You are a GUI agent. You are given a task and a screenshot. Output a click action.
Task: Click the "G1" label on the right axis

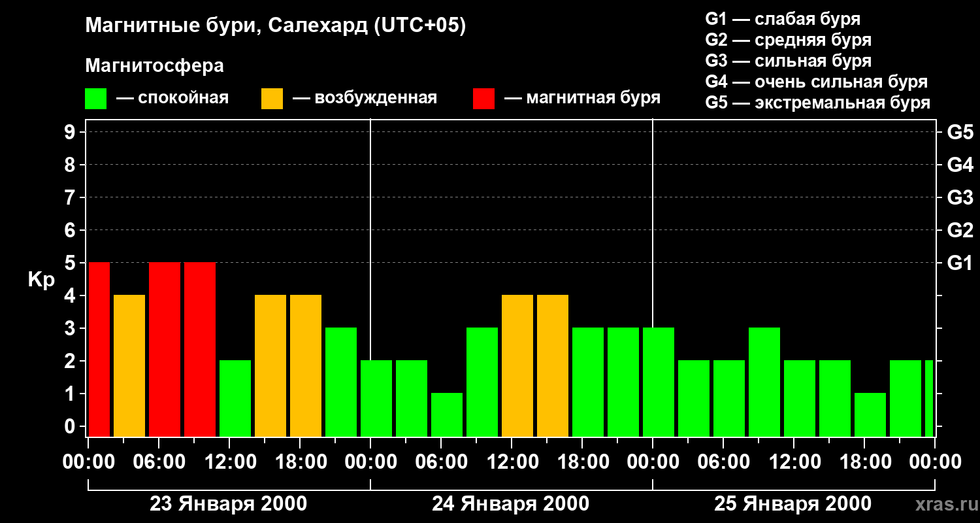click(960, 263)
